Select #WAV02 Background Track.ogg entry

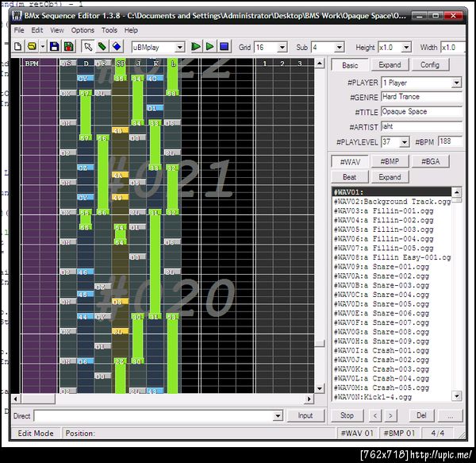tap(392, 202)
